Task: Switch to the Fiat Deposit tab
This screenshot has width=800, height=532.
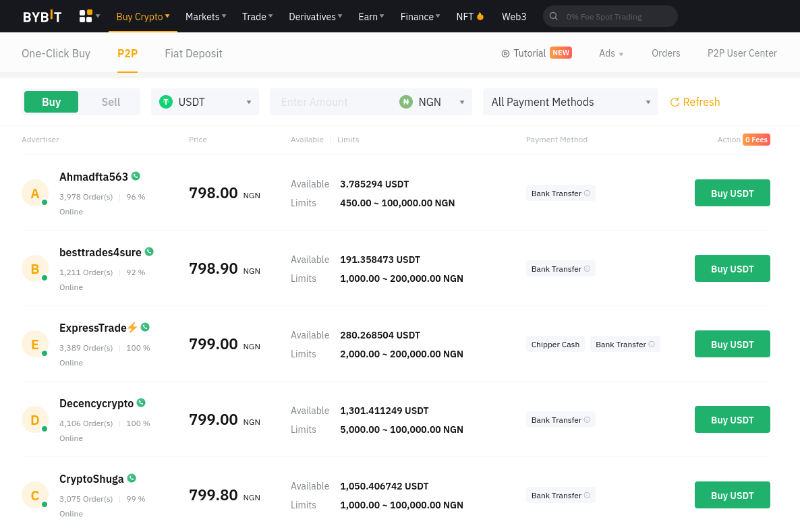Action: coord(194,53)
